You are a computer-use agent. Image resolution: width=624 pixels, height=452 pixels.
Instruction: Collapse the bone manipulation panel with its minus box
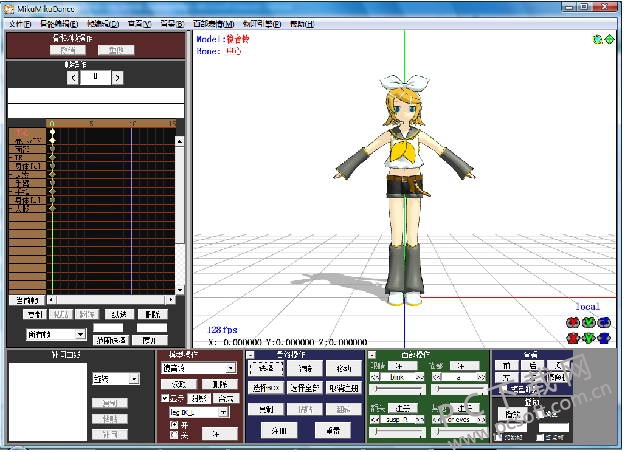click(250, 355)
